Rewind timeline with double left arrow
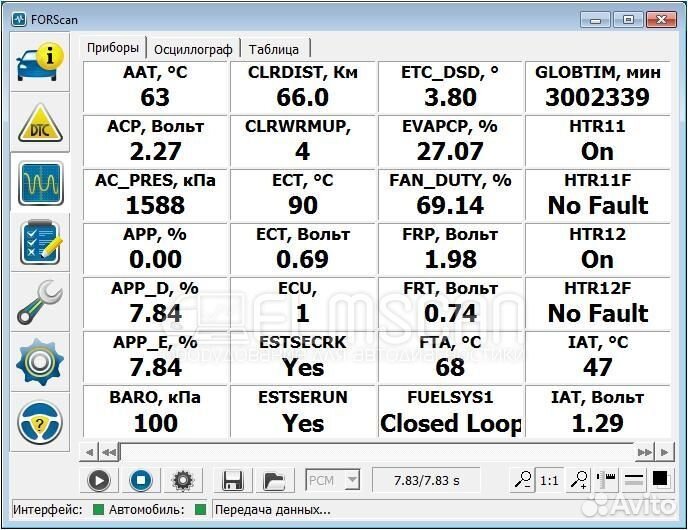Viewport: 688px width, 530px height. click(109, 452)
